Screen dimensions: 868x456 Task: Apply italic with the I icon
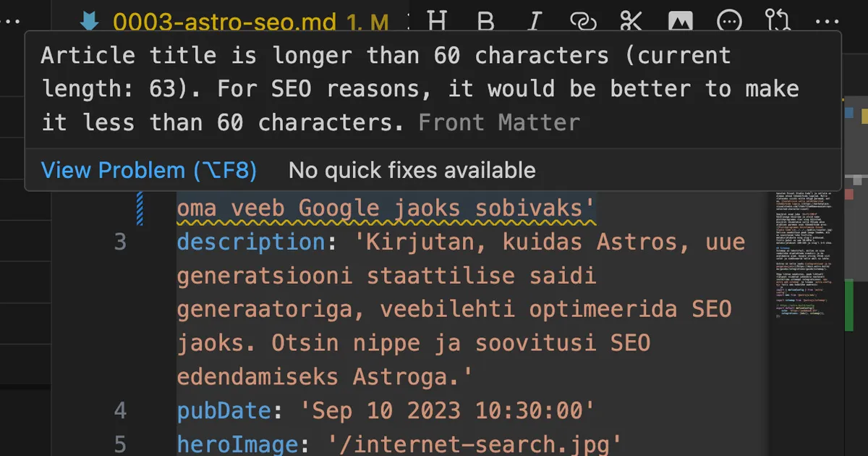pyautogui.click(x=535, y=20)
